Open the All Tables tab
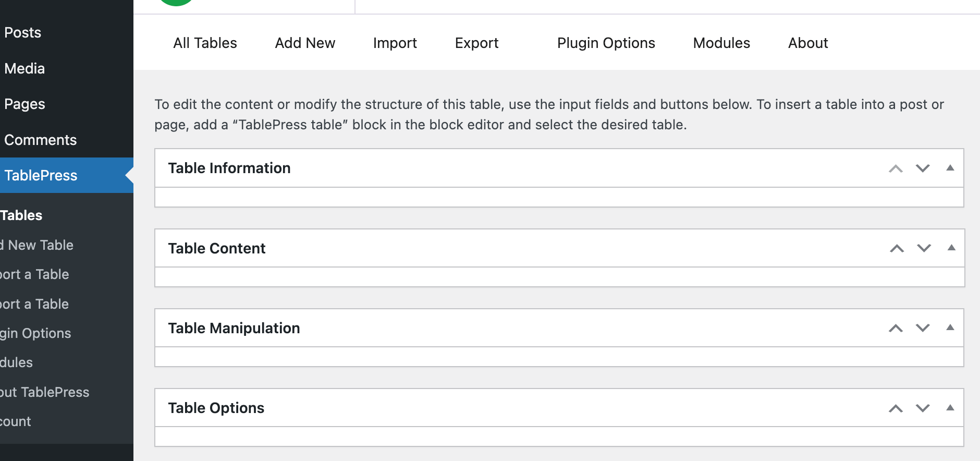Image resolution: width=980 pixels, height=461 pixels. (205, 43)
